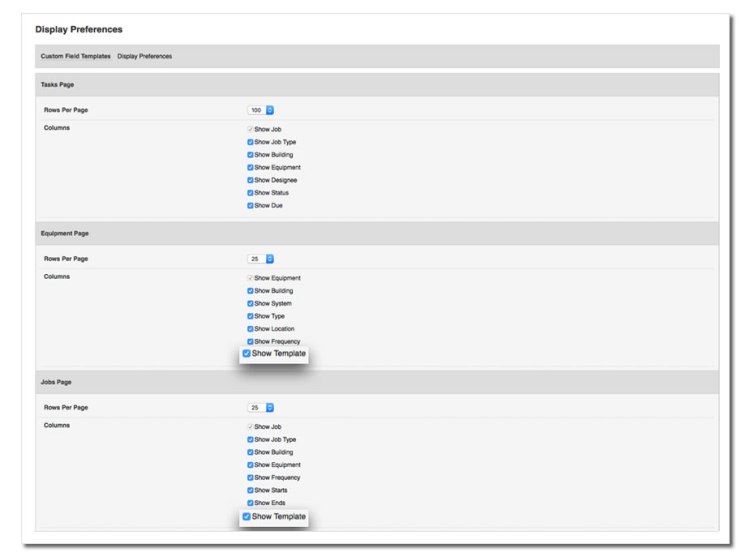Uncheck Show Frequency in Equipment Page

[250, 341]
